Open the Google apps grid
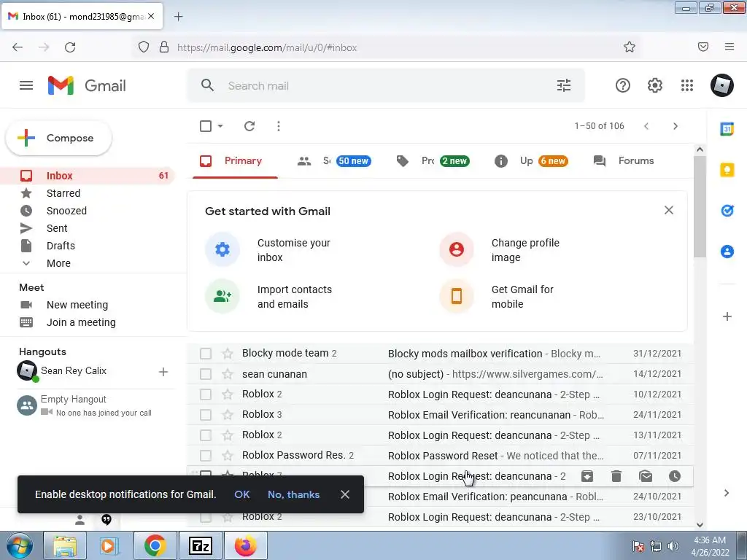 pyautogui.click(x=687, y=86)
